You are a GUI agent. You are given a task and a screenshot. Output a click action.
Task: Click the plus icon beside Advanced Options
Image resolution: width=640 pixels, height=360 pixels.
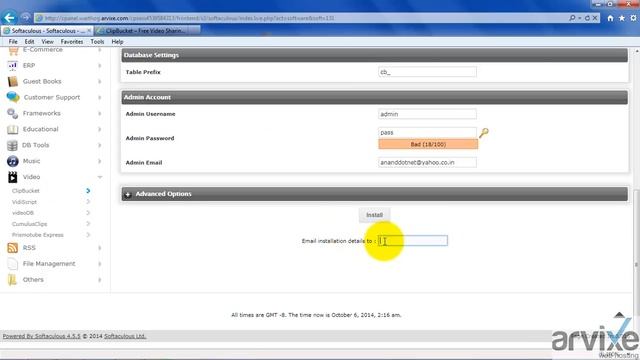(x=128, y=194)
